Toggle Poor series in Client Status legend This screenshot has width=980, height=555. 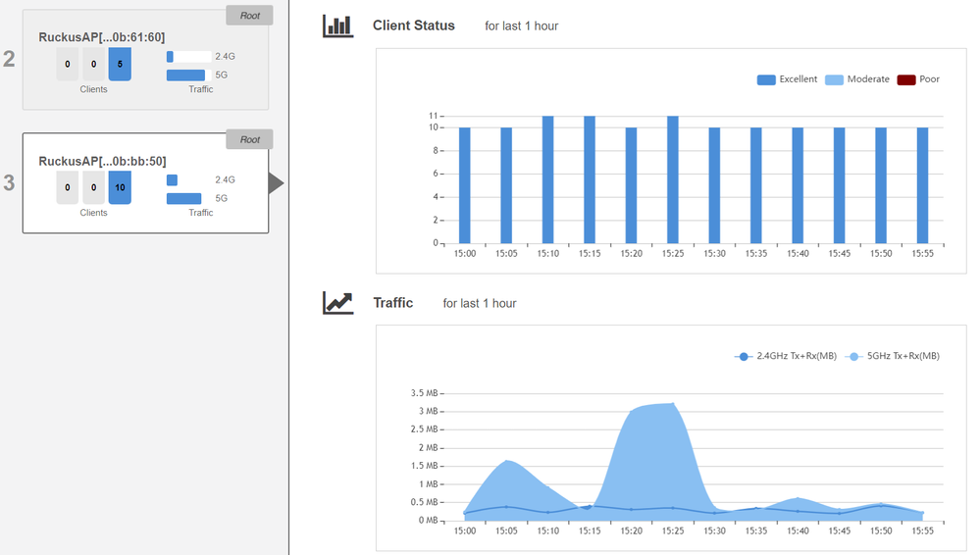(x=918, y=79)
